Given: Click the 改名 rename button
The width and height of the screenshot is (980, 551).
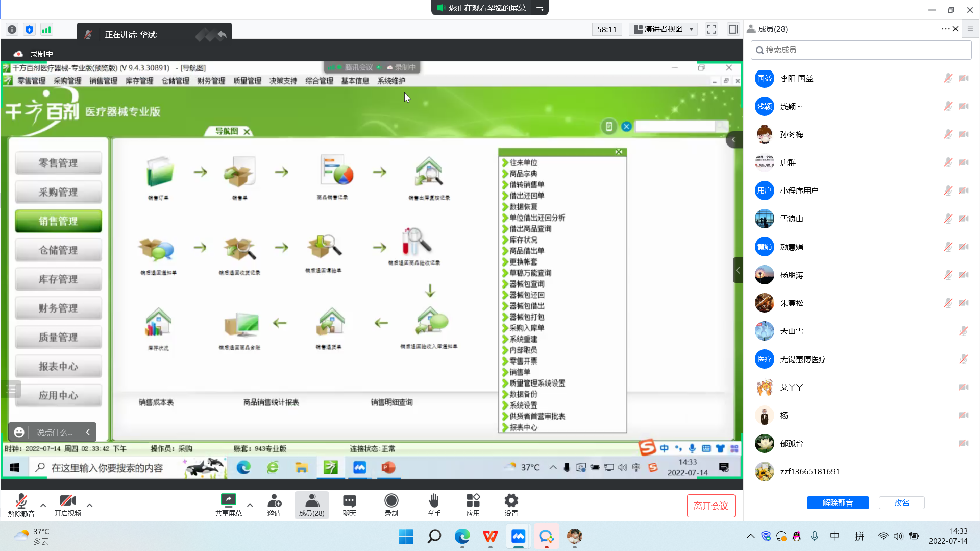Looking at the screenshot, I should point(901,502).
